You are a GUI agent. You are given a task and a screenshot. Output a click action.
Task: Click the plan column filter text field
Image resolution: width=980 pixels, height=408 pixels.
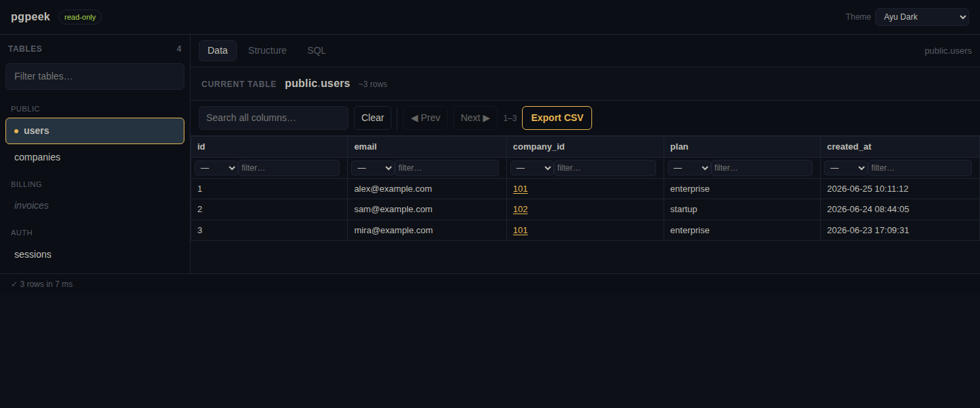pyautogui.click(x=762, y=168)
